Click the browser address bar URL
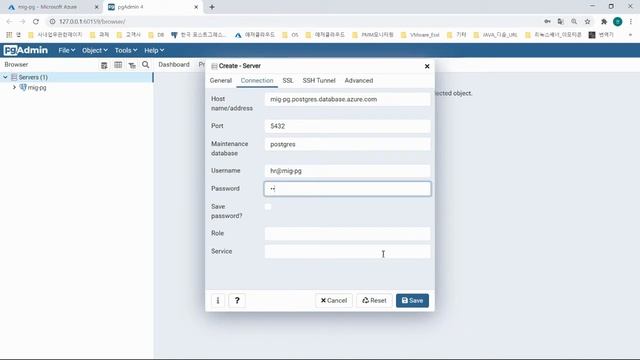 pos(92,22)
